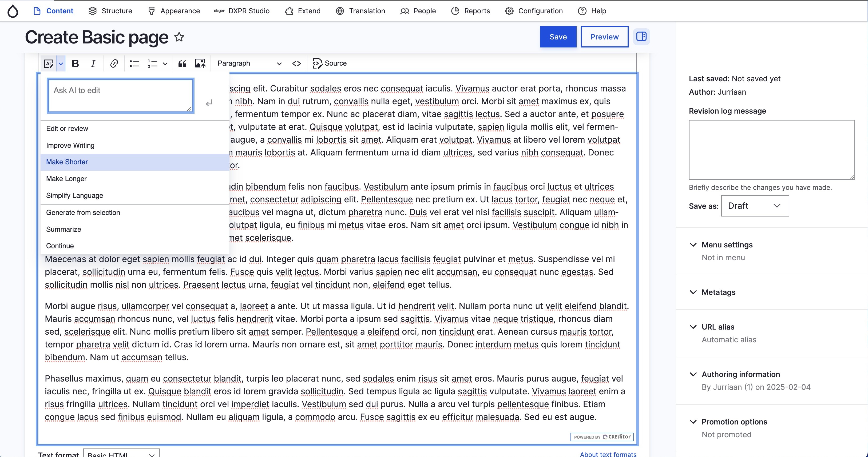Viewport: 868px width, 457px height.
Task: Choose Make Shorter from AI menu
Action: pos(135,162)
